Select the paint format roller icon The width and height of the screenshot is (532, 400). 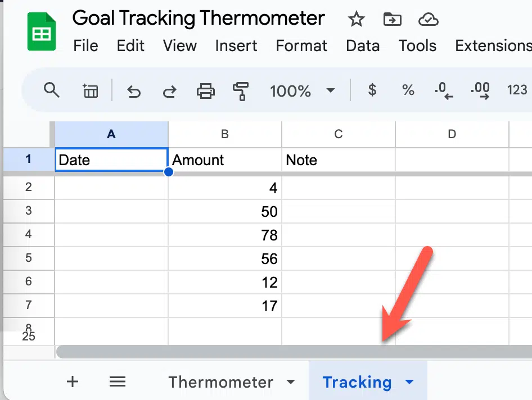click(241, 91)
